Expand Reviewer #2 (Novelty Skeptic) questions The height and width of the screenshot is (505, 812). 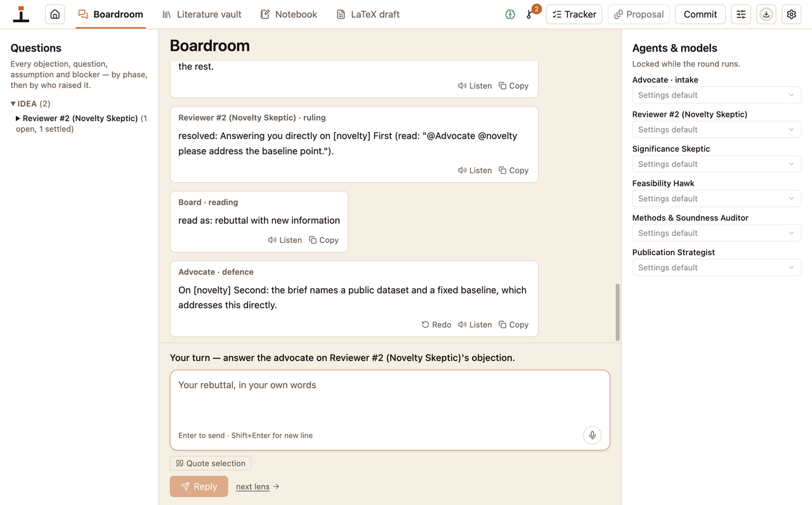point(80,118)
